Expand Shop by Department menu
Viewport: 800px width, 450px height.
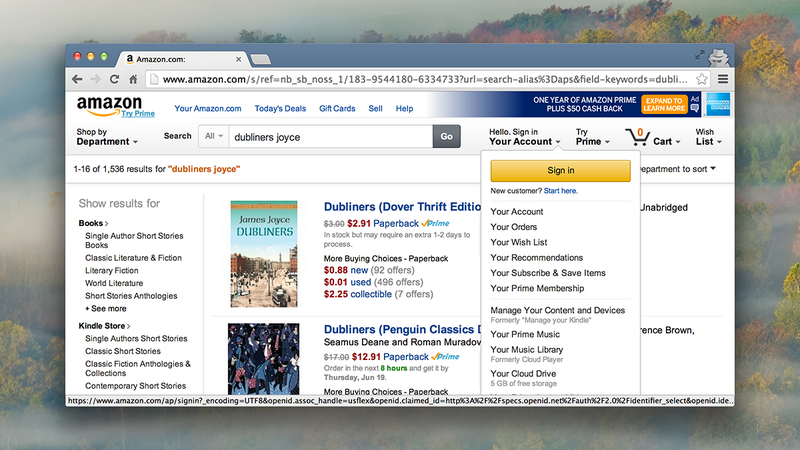pos(107,137)
